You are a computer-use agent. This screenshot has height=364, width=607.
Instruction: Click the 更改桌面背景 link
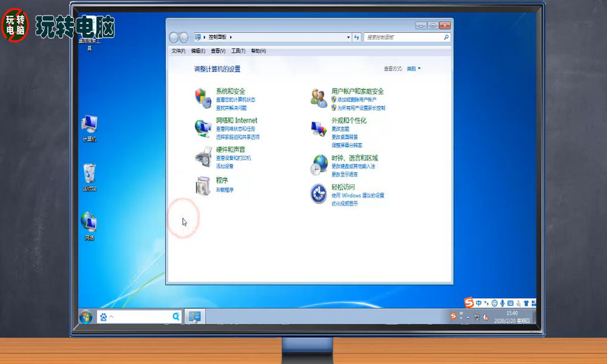345,137
